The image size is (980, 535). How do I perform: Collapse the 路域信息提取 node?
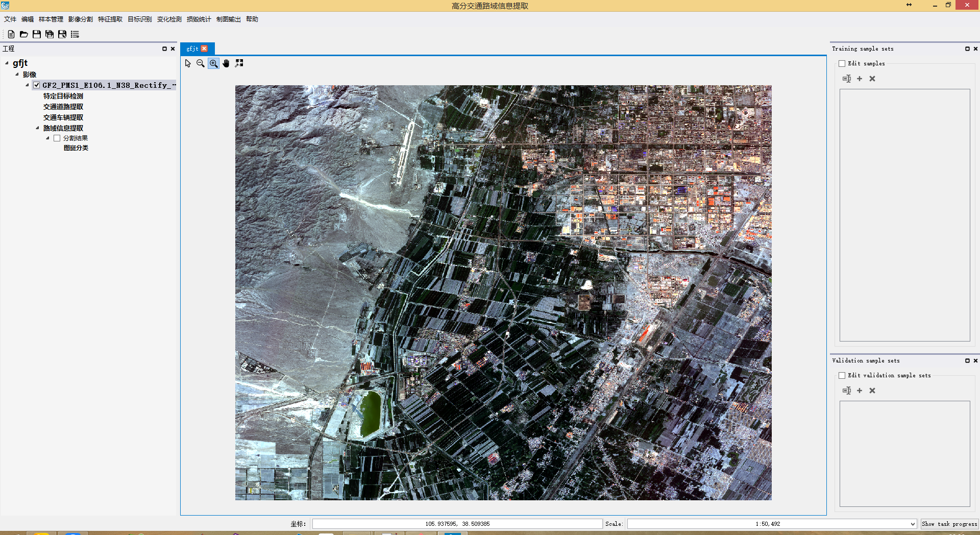[x=37, y=128]
